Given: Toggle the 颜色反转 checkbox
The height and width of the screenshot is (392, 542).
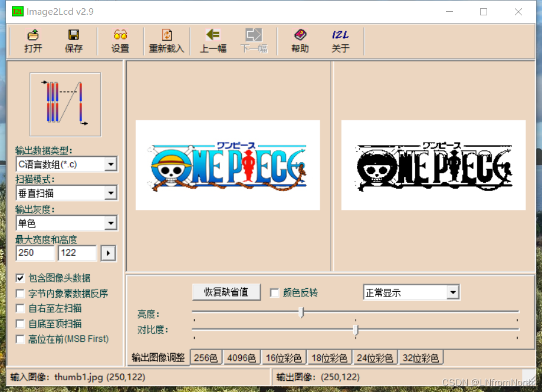Looking at the screenshot, I should click(274, 293).
